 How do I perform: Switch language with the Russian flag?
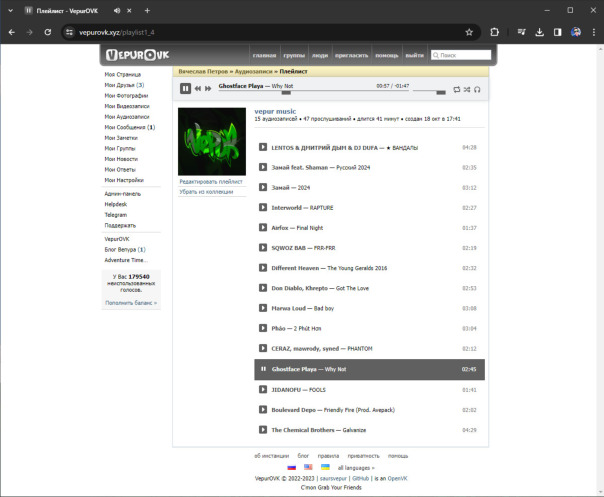[292, 467]
